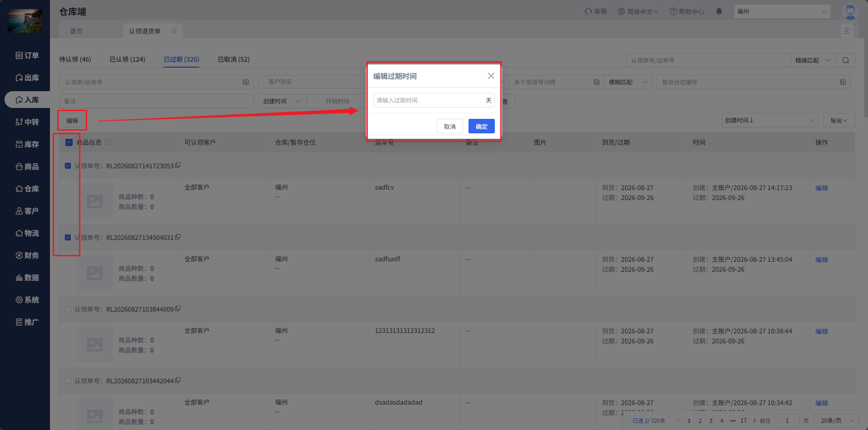Viewport: 868px width, 430px height.
Task: Open the 福州 warehouse dropdown
Action: coord(782,11)
